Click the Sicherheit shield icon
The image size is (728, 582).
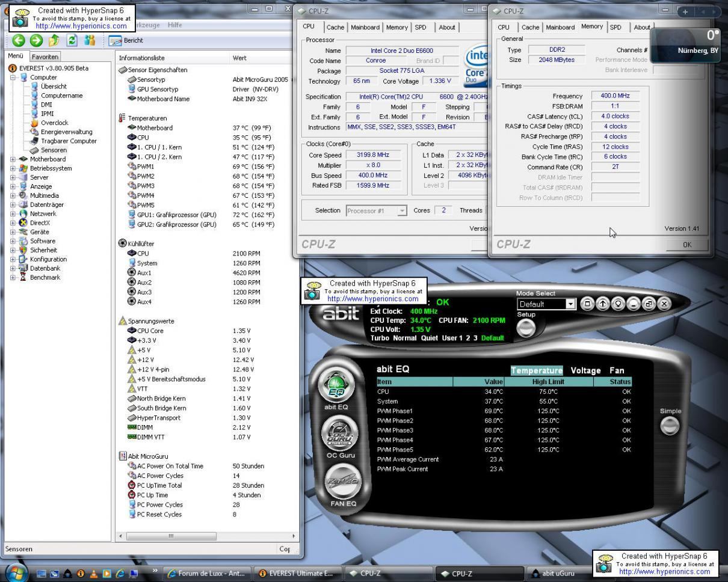[x=23, y=250]
